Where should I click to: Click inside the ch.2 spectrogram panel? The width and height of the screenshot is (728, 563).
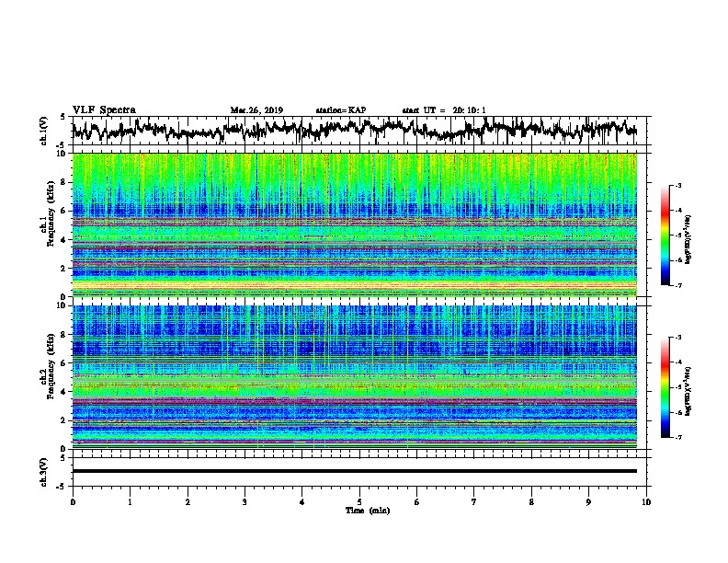point(354,377)
